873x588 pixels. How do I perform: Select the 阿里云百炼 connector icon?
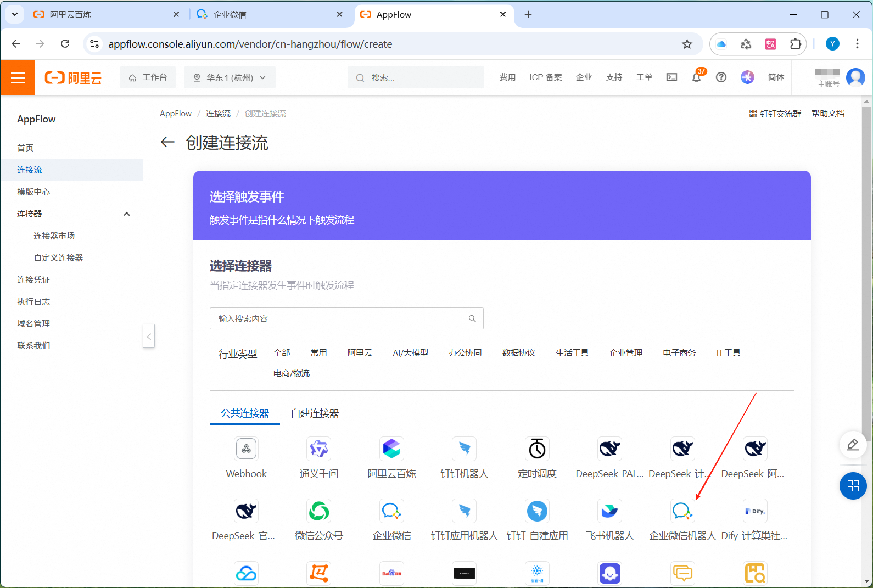[392, 449]
